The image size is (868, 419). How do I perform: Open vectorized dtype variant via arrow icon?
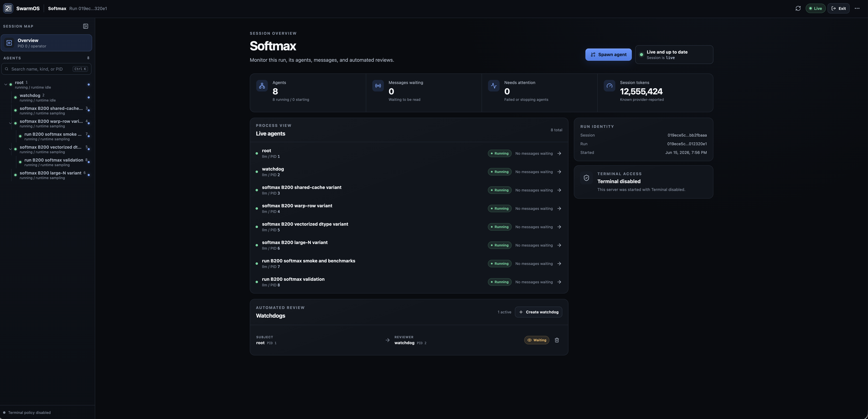click(559, 227)
